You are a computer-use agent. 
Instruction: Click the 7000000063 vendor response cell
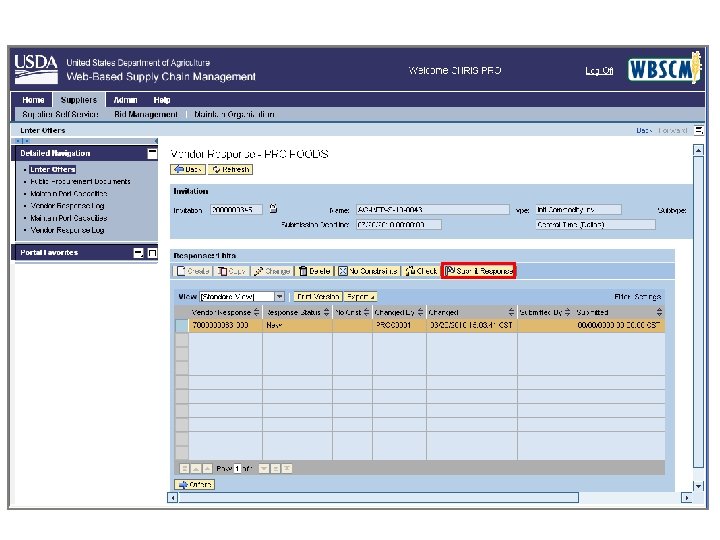[x=225, y=325]
